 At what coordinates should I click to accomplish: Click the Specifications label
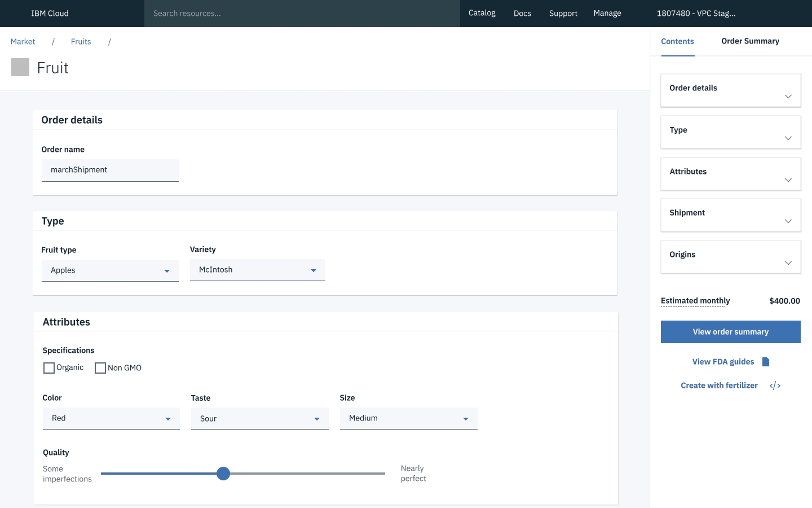(x=68, y=351)
